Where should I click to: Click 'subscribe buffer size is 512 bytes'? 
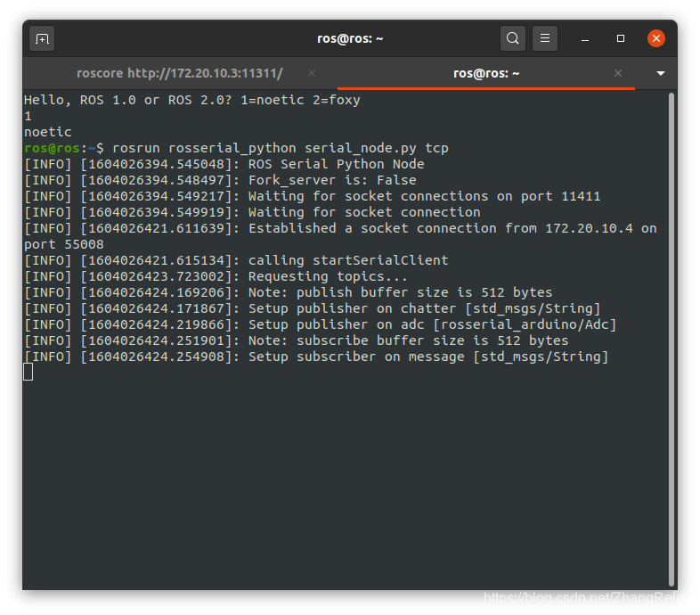coord(433,341)
